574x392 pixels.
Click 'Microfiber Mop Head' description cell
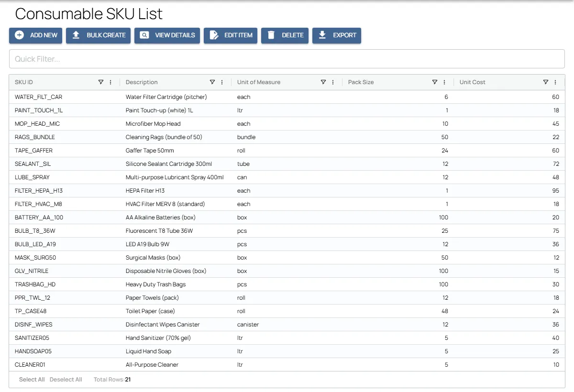(x=176, y=124)
